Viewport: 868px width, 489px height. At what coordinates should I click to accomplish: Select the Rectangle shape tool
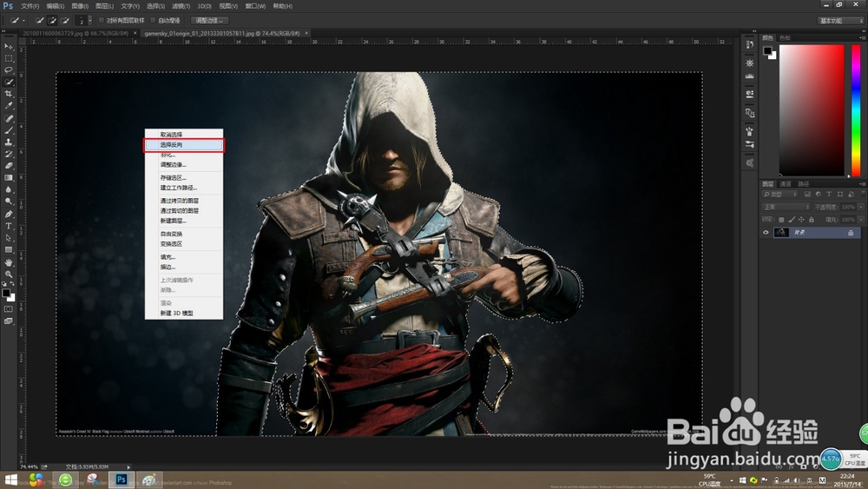point(9,250)
